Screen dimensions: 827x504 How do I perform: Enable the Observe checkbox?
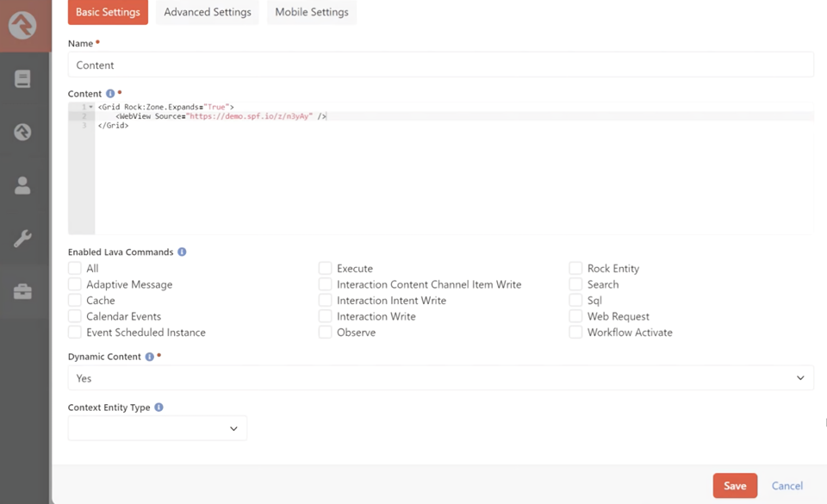(x=326, y=333)
